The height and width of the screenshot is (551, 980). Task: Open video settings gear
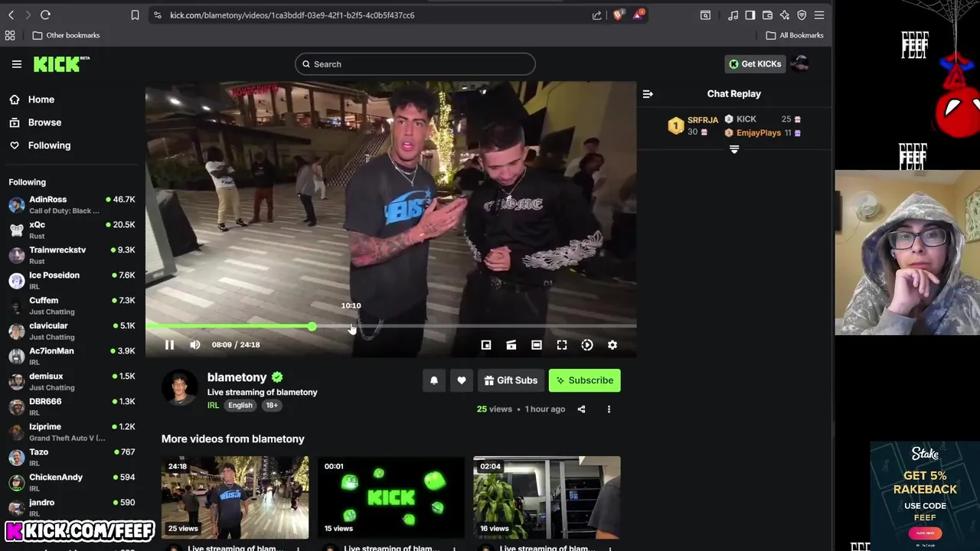coord(612,345)
